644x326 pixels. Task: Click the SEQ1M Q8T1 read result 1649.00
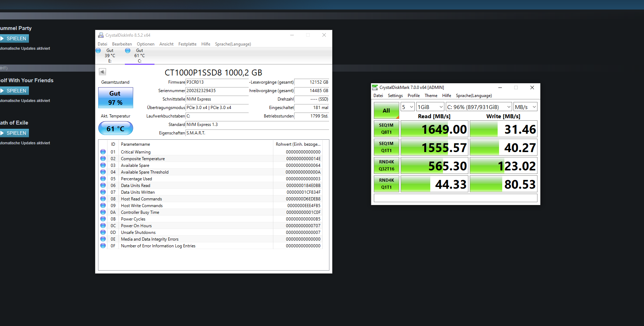pos(435,129)
